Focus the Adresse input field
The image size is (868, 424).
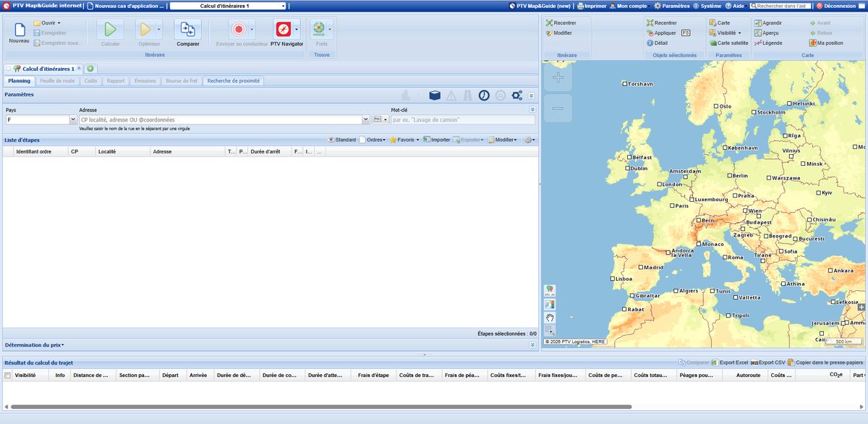click(x=220, y=119)
